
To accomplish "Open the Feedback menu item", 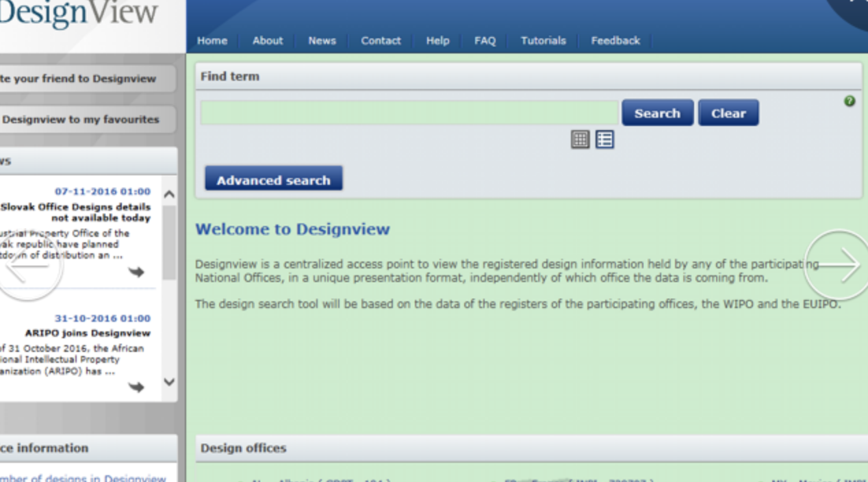I will [615, 40].
